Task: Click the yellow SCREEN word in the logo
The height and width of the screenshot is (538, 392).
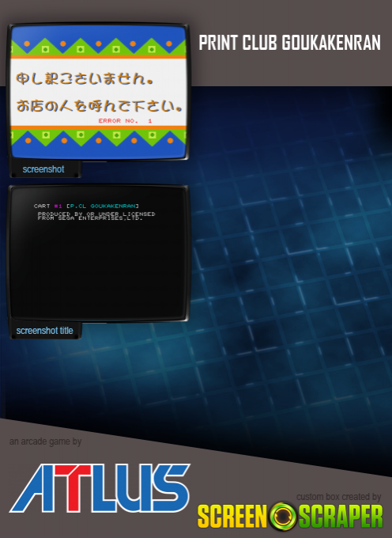Action: click(232, 516)
